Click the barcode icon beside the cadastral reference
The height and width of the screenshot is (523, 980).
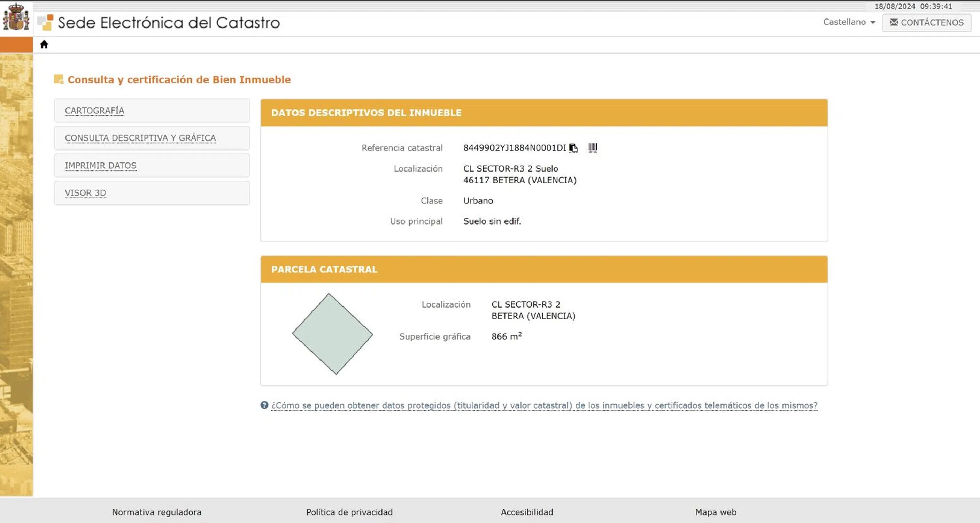pos(593,148)
